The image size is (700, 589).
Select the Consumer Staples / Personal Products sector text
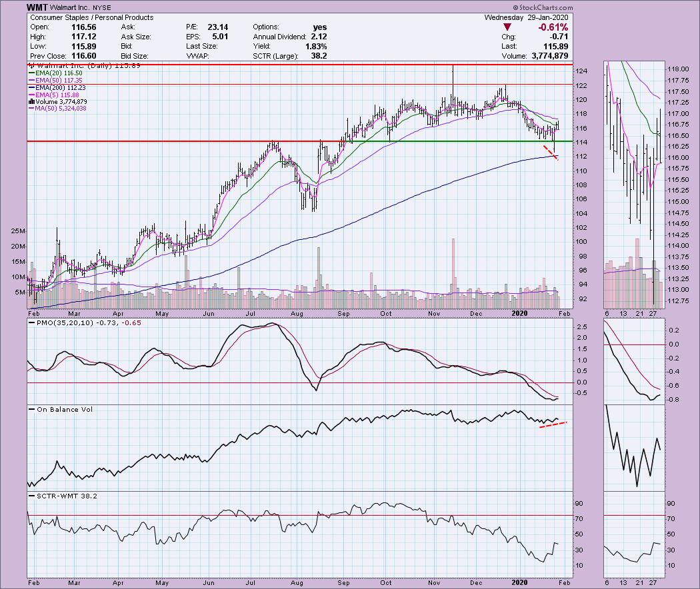coord(92,17)
